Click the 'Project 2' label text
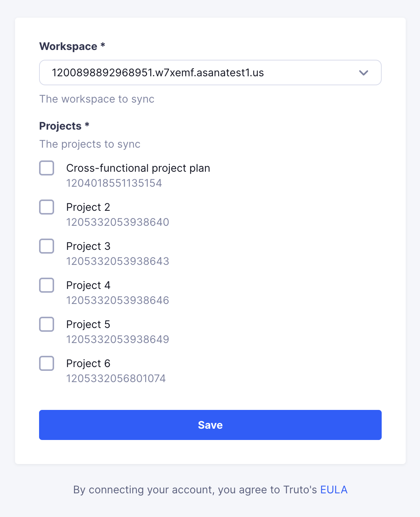The image size is (420, 517). click(x=88, y=207)
